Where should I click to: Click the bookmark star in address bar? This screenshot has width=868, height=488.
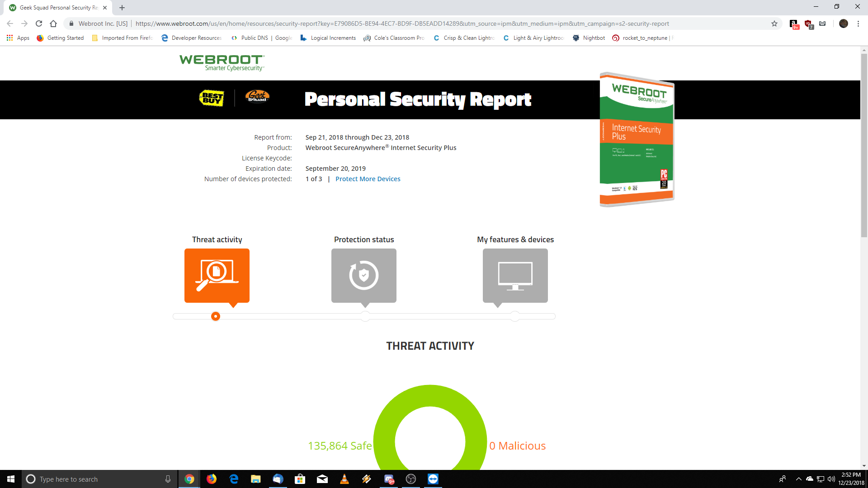tap(774, 23)
